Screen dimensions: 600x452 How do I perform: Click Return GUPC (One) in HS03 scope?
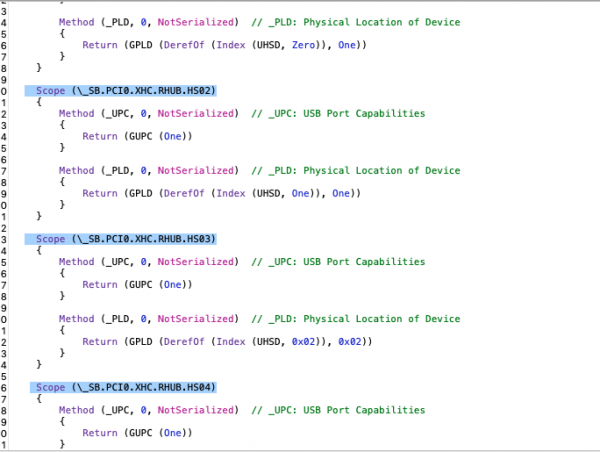[137, 284]
